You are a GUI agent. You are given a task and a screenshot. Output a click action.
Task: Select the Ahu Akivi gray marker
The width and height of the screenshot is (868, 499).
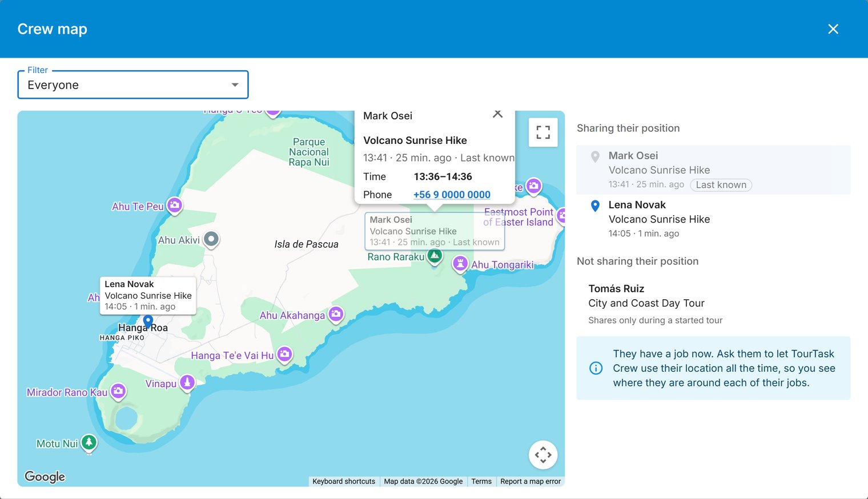(x=211, y=239)
